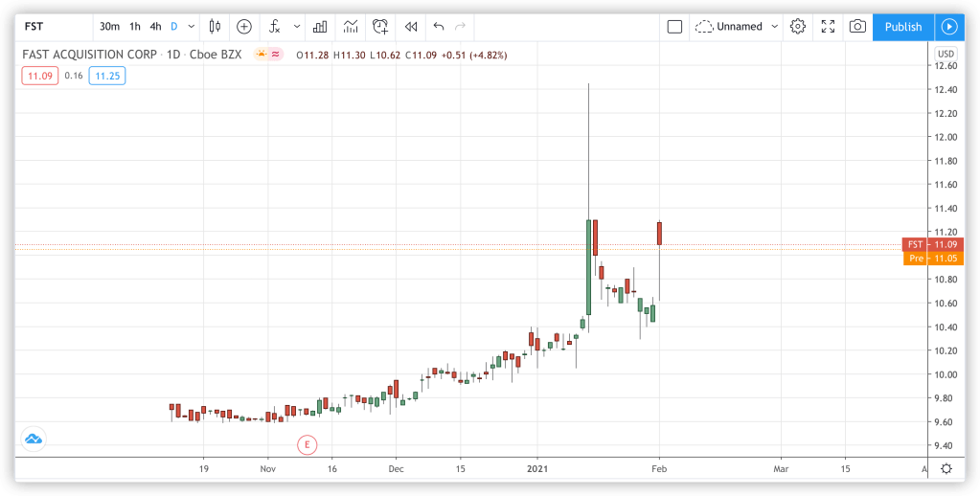Undo the last chart action

pos(439,27)
